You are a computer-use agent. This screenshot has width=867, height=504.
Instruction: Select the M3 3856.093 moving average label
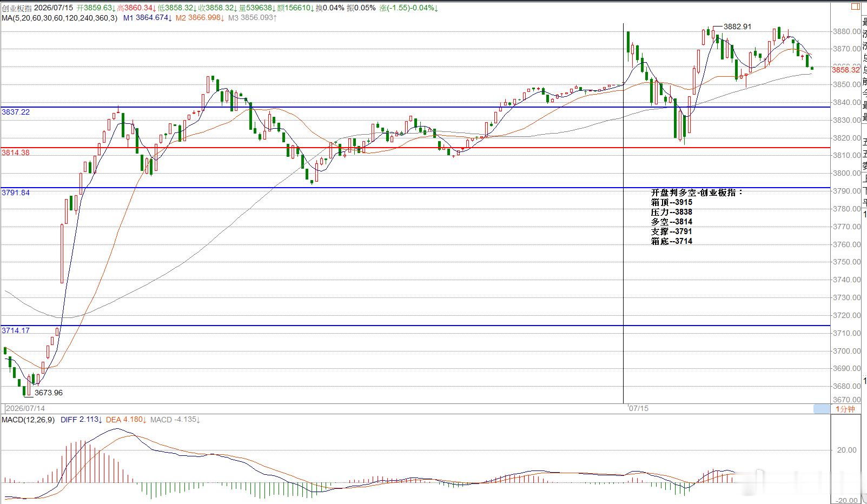(x=253, y=18)
